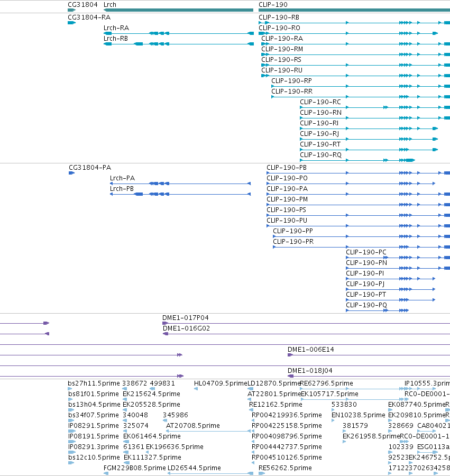Viewport: 450px width, 476px height.
Task: Choose protein CLIP-190-PP
Action: [x=293, y=231]
